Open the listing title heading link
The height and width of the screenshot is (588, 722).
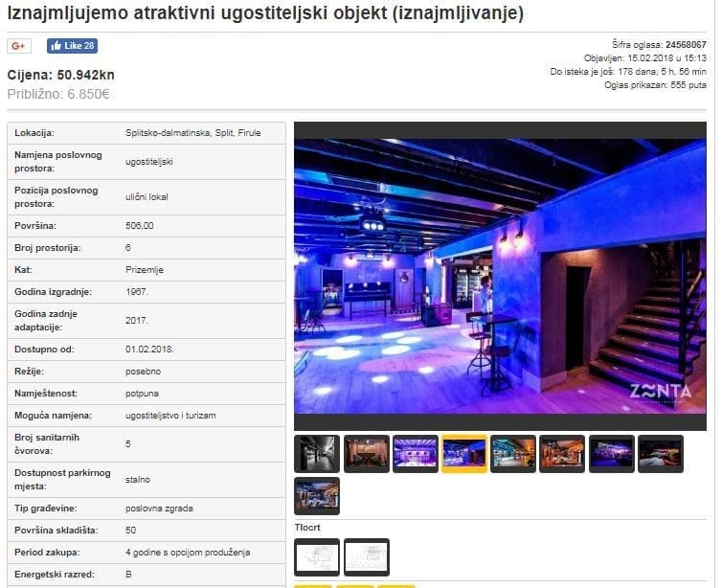(265, 13)
